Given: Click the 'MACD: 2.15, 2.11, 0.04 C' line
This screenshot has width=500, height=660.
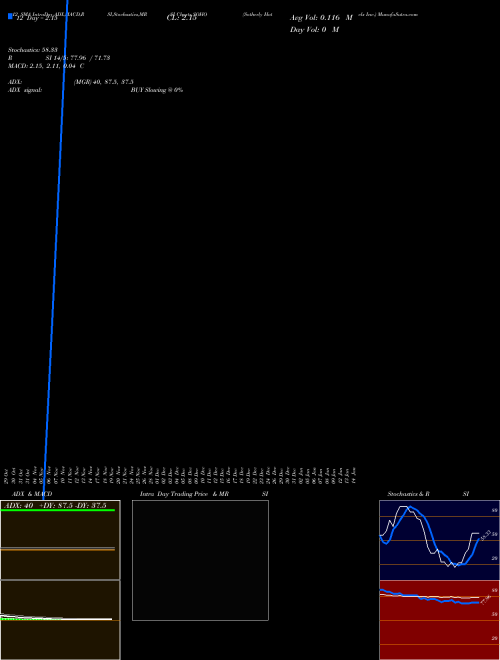Looking at the screenshot, I should pyautogui.click(x=46, y=66).
